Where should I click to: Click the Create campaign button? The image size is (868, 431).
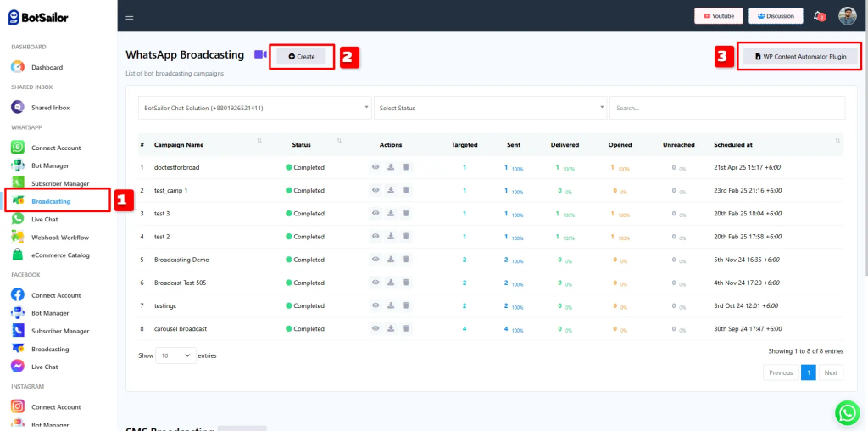click(x=301, y=57)
